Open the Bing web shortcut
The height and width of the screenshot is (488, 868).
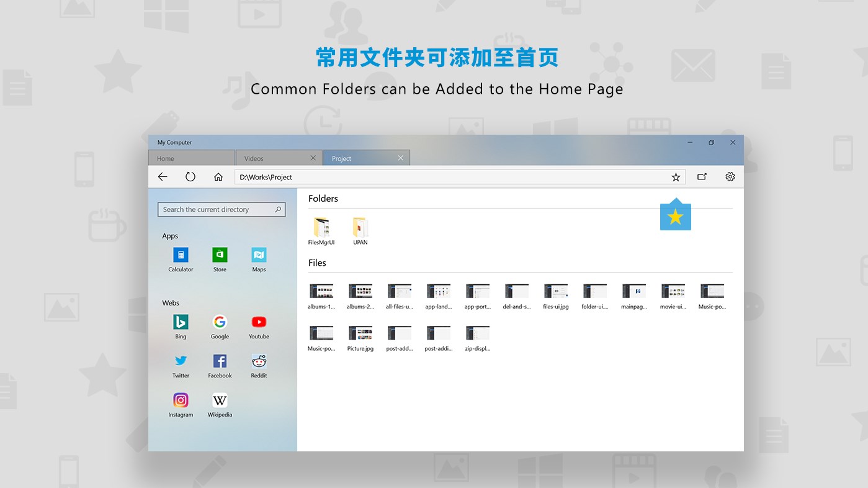pos(181,323)
